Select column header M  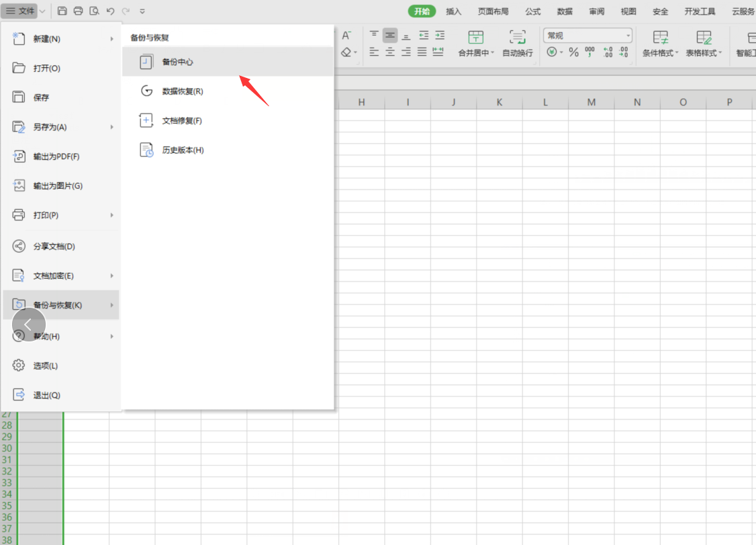(x=591, y=102)
